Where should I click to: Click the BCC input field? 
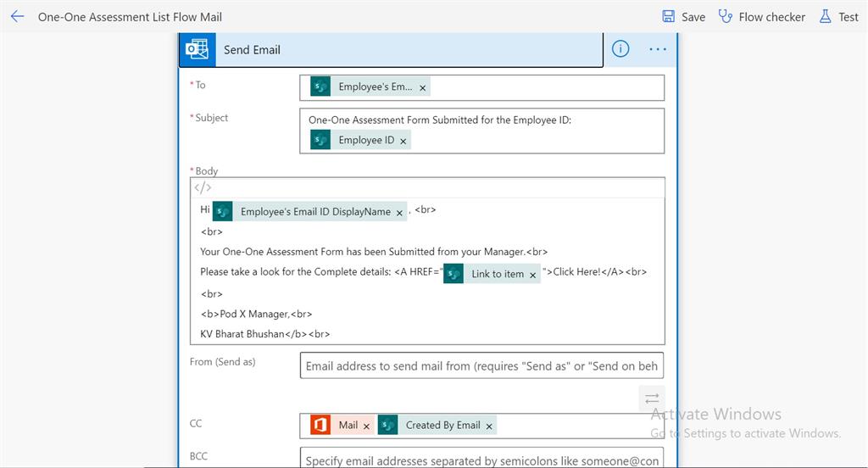coord(481,458)
